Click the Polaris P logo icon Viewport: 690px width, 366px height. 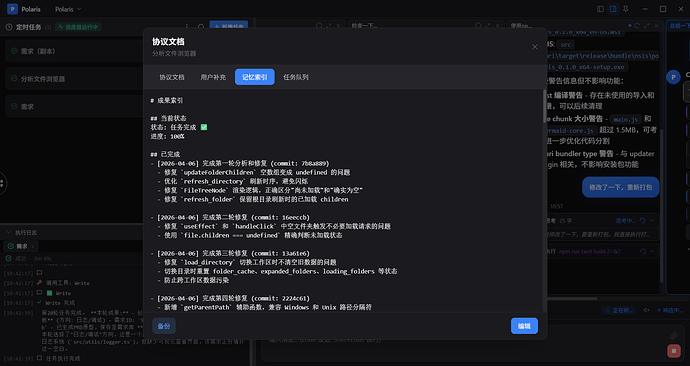[x=12, y=9]
